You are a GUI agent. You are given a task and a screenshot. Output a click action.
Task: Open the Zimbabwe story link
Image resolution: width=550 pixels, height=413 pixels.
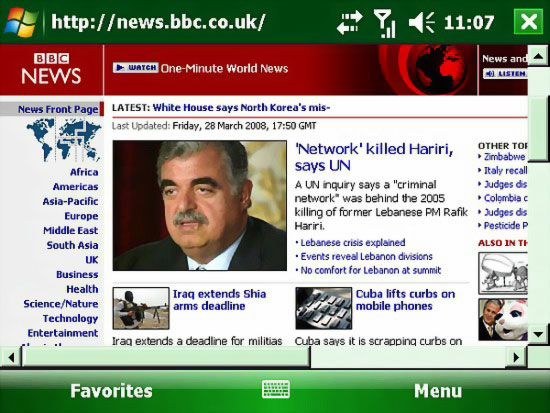click(x=505, y=156)
